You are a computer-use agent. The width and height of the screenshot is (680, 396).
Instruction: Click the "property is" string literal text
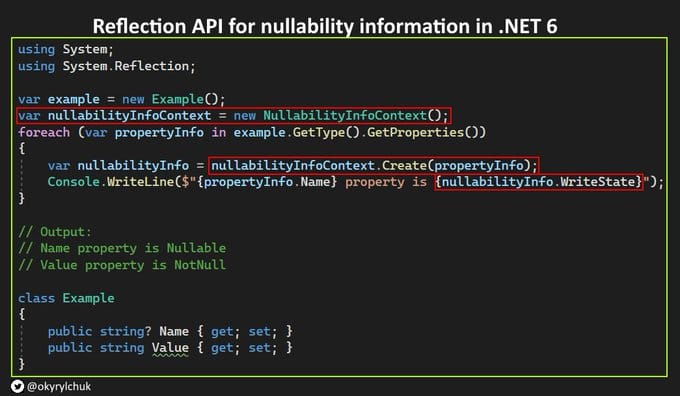(386, 182)
